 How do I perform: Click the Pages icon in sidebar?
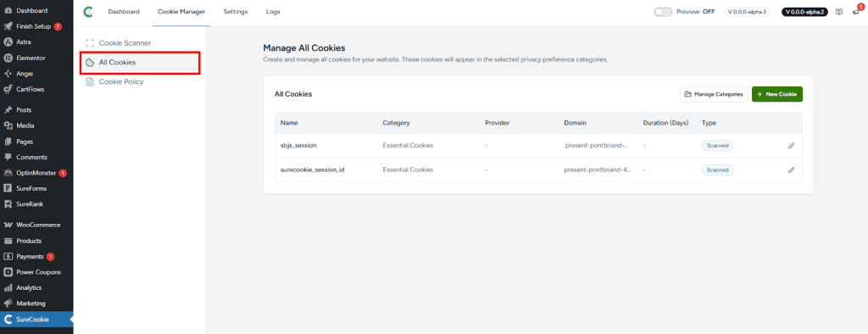click(x=8, y=142)
